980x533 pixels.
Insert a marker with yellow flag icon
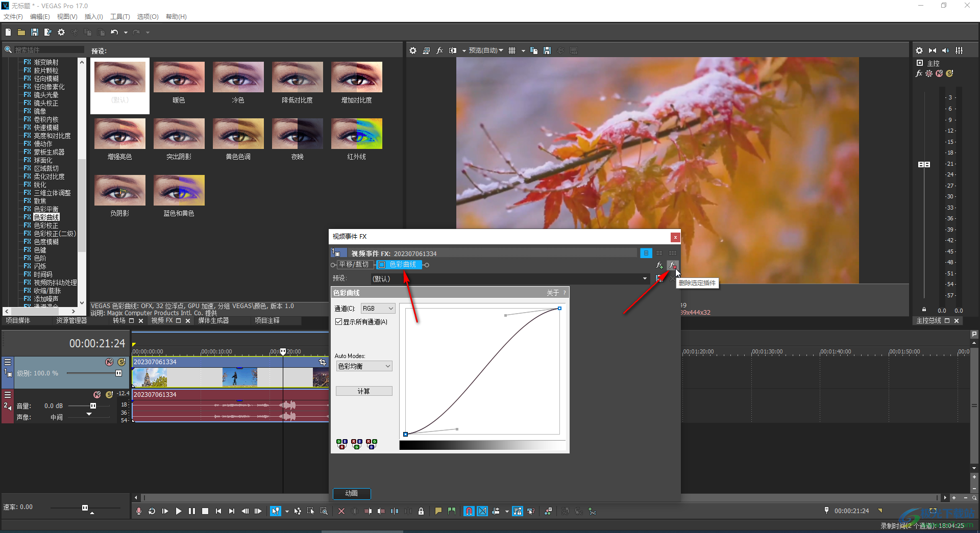click(x=438, y=511)
